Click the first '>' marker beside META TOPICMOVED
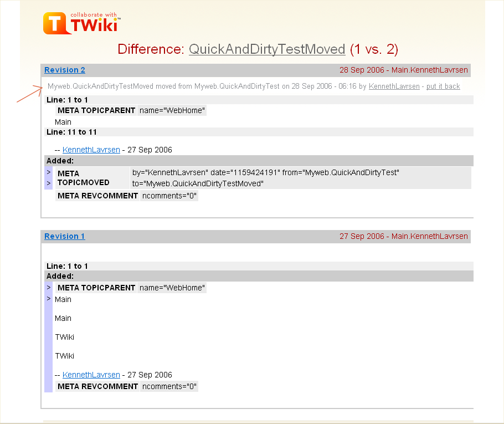Image resolution: width=504 pixels, height=424 pixels. [49, 172]
